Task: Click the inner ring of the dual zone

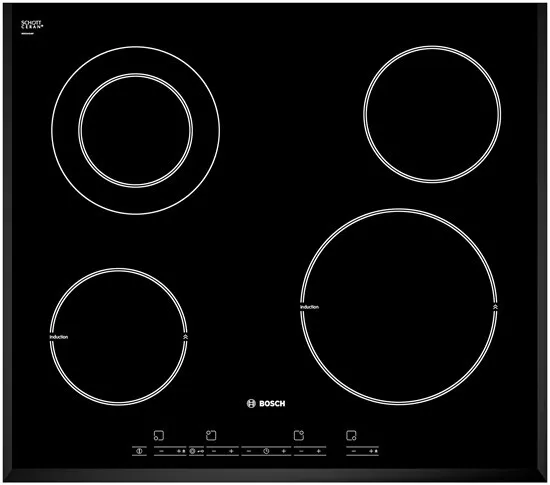Action: coord(135,130)
